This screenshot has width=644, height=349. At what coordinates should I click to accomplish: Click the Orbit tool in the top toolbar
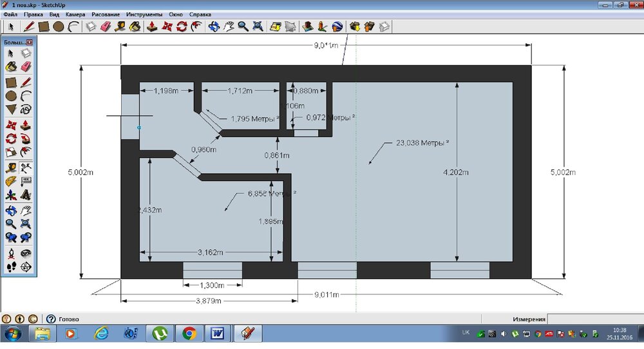pos(214,26)
